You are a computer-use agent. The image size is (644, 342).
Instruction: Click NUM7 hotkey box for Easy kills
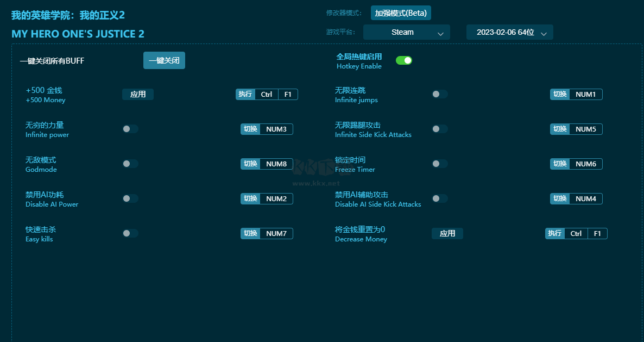tap(276, 233)
